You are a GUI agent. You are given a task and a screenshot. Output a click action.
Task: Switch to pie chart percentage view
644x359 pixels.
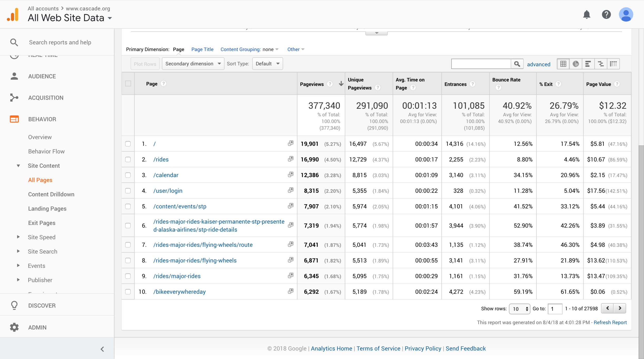click(575, 64)
